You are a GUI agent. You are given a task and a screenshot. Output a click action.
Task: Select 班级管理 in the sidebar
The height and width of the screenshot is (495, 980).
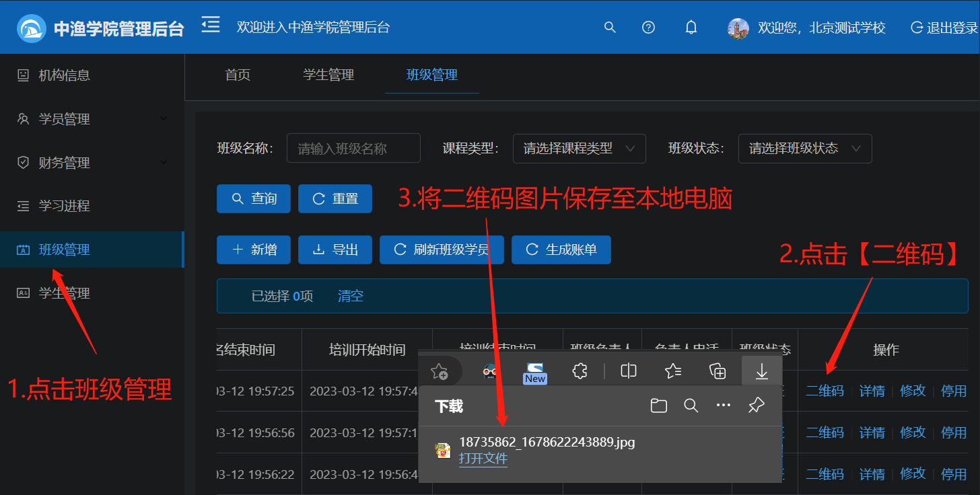pos(92,250)
